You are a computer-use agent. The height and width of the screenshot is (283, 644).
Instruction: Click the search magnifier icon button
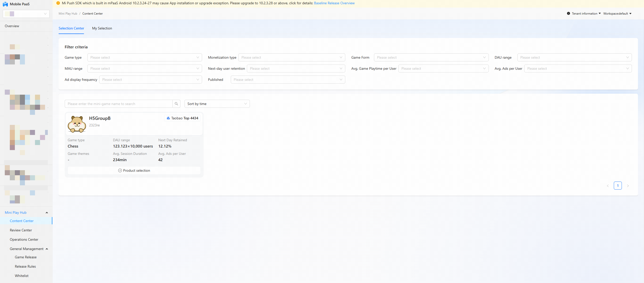[176, 104]
